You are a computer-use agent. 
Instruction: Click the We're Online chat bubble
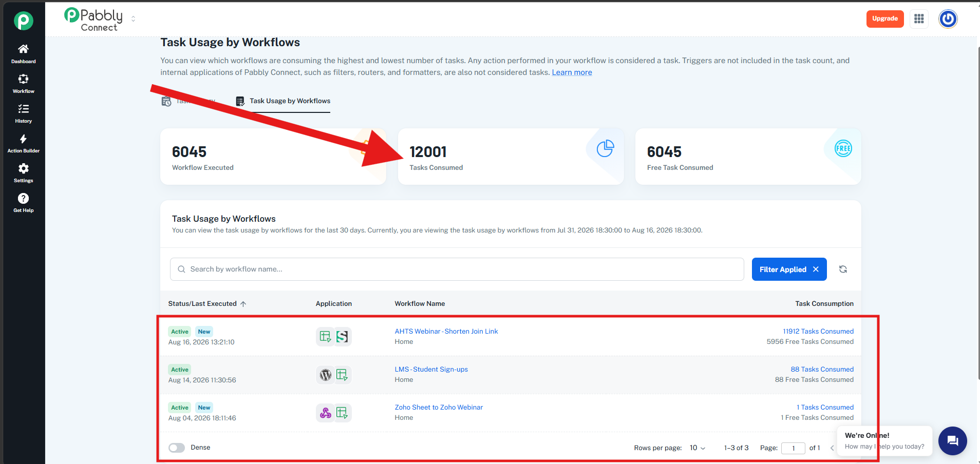click(x=884, y=440)
